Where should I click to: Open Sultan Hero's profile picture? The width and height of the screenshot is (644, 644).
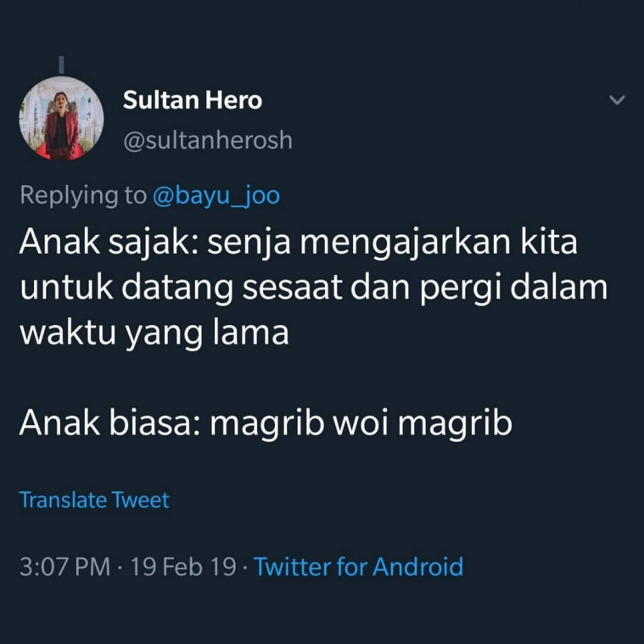(x=62, y=119)
